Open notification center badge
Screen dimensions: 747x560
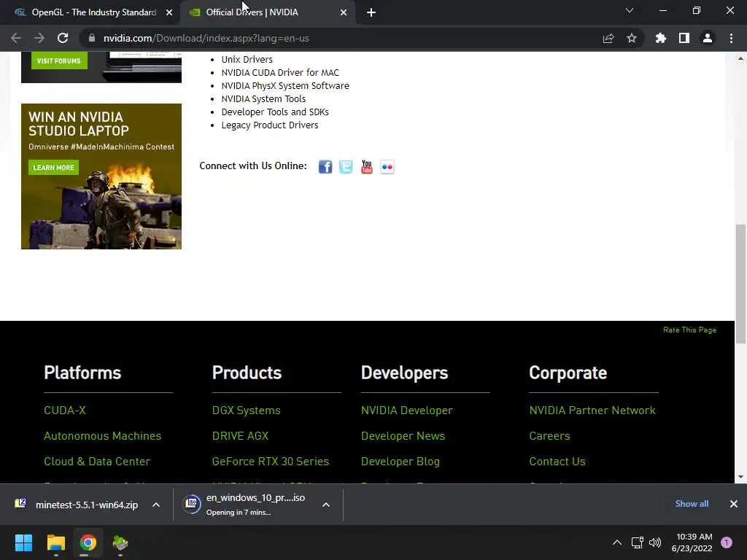[x=727, y=542]
